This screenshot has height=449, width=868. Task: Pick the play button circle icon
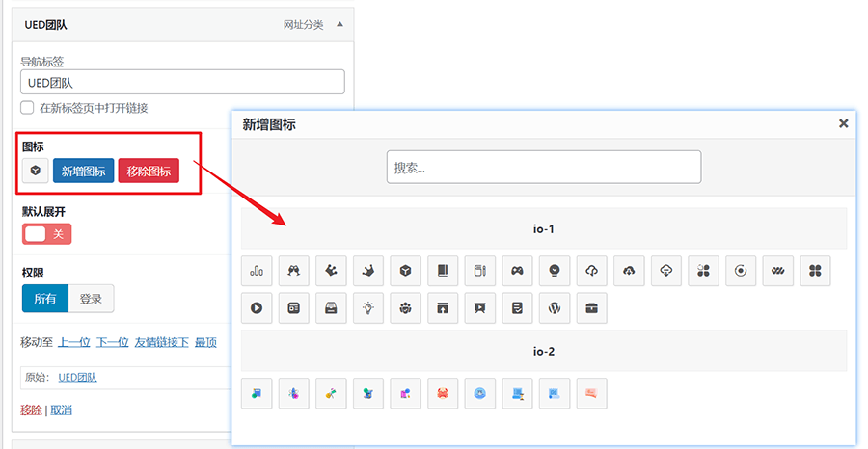[257, 308]
